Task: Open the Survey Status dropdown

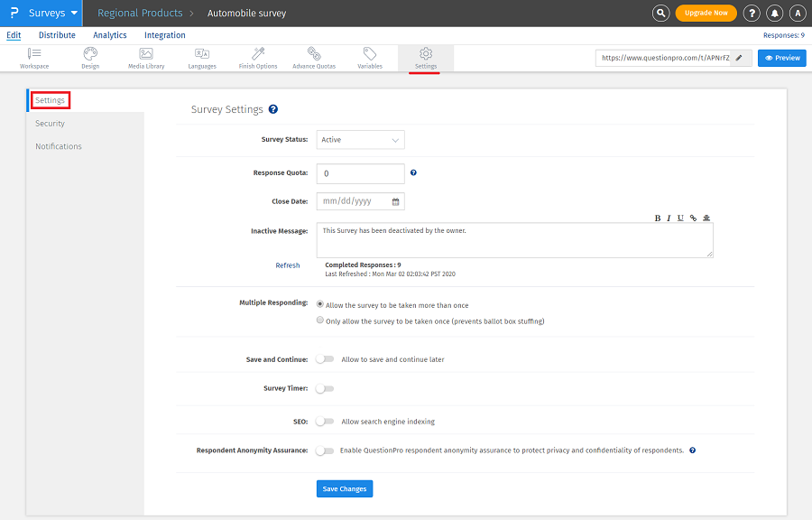Action: click(360, 140)
